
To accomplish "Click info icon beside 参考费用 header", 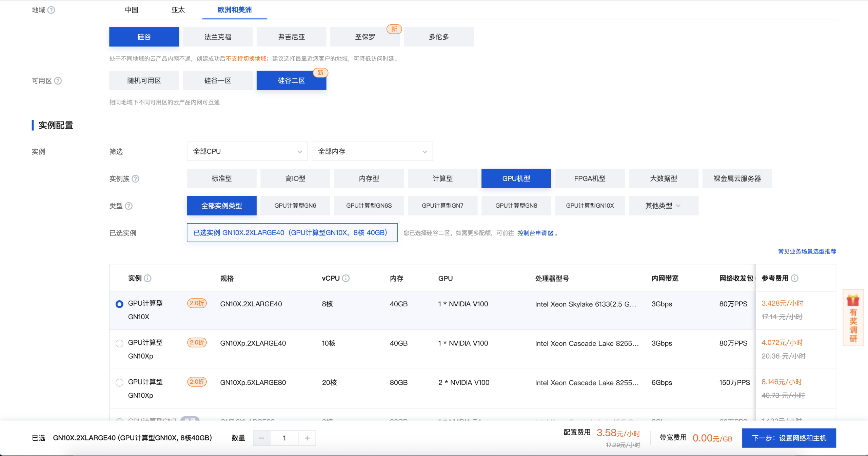I will 794,278.
